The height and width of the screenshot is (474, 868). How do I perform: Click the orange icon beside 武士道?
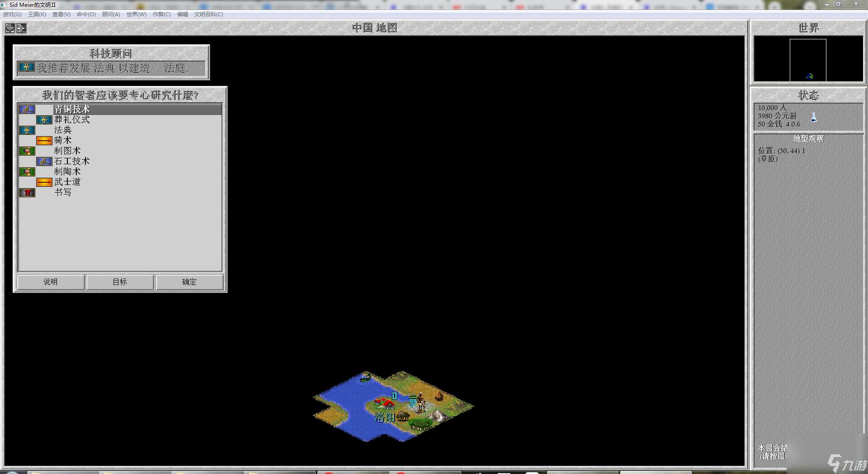pyautogui.click(x=44, y=182)
